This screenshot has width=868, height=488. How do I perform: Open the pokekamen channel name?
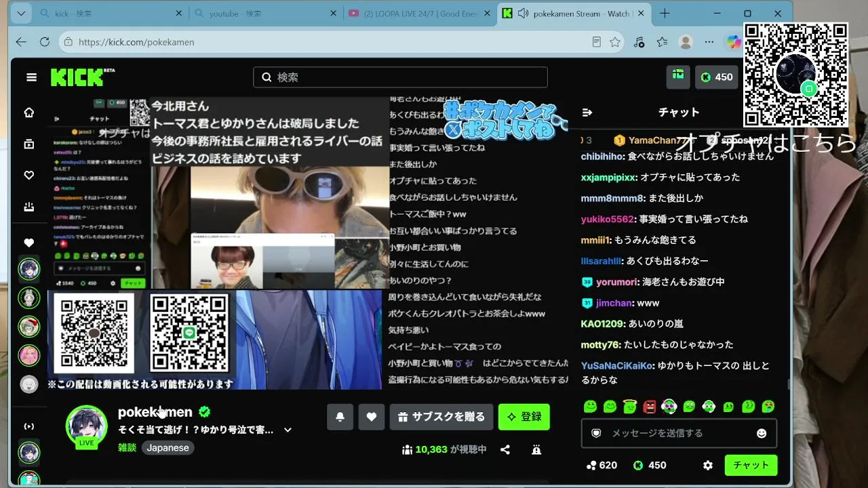tap(155, 412)
